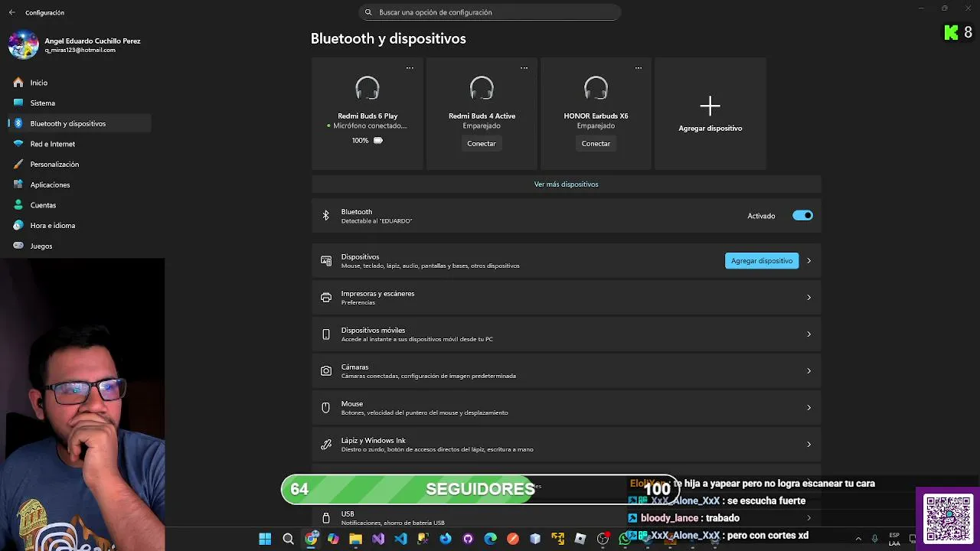Click the mouse icon in Mouse row
980x551 pixels.
click(x=326, y=408)
